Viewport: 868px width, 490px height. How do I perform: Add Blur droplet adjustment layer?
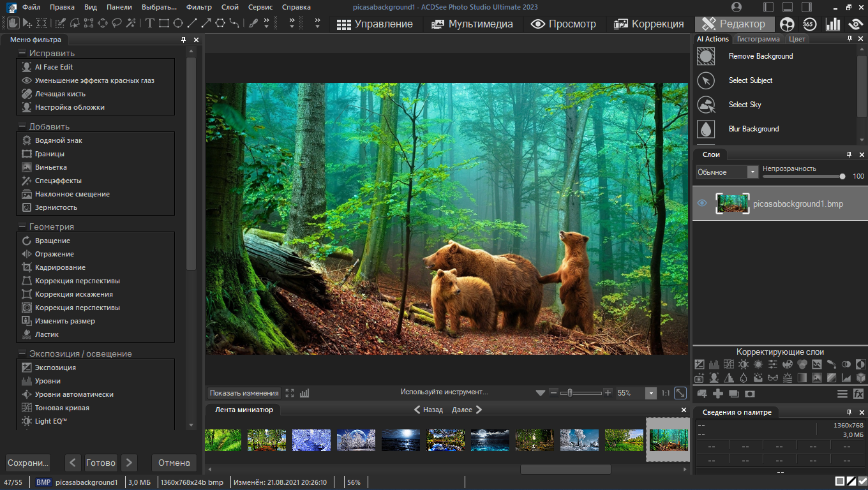744,378
